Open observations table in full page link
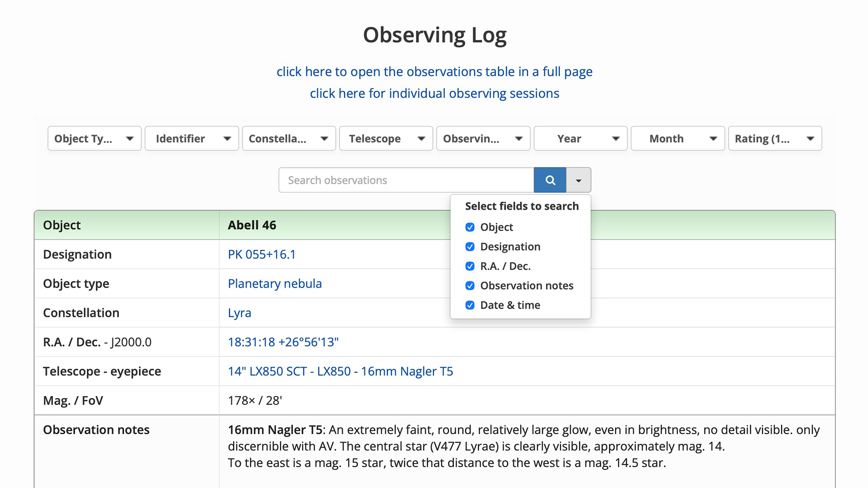 434,72
